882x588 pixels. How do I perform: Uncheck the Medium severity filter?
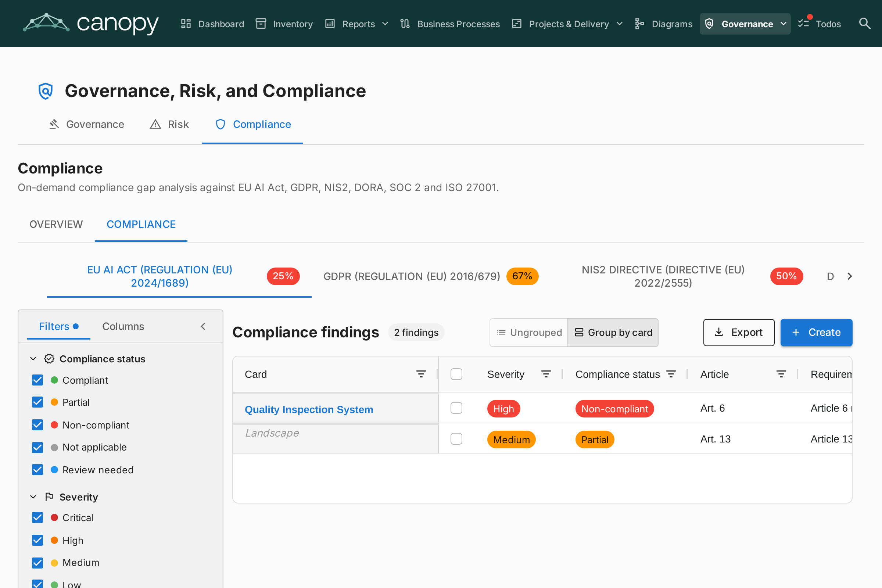(37, 563)
